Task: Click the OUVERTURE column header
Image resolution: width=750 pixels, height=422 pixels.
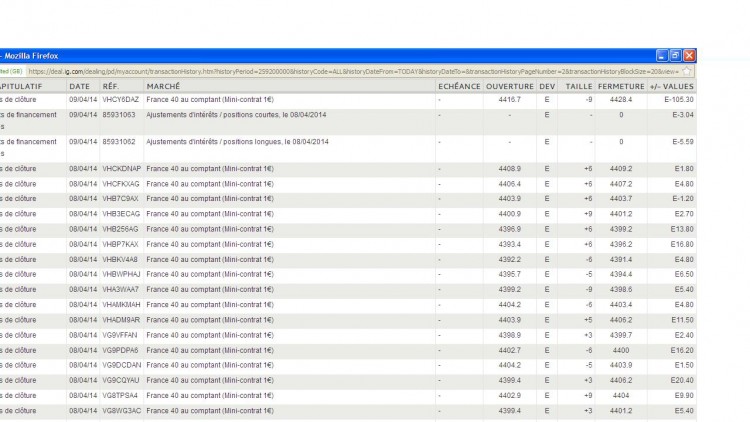Action: tap(510, 87)
